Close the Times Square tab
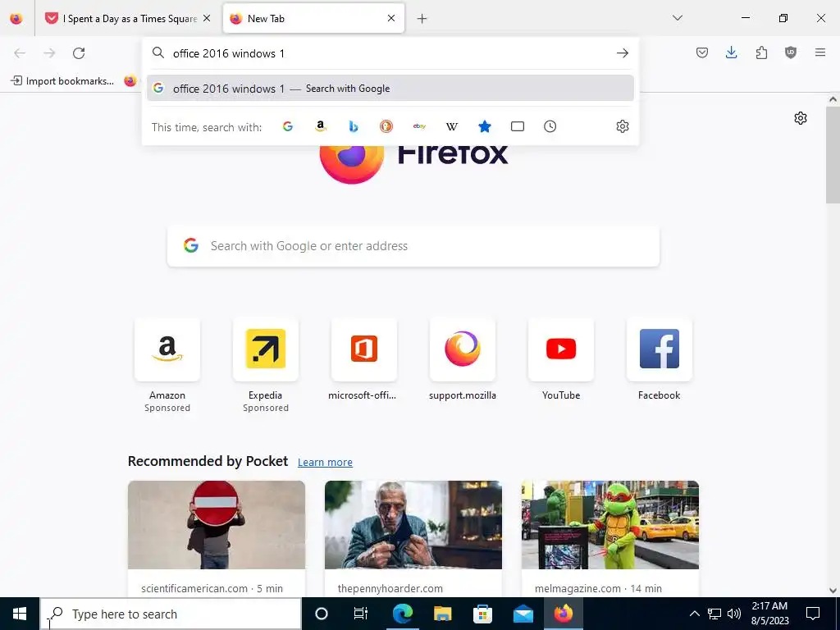840x630 pixels. [207, 18]
